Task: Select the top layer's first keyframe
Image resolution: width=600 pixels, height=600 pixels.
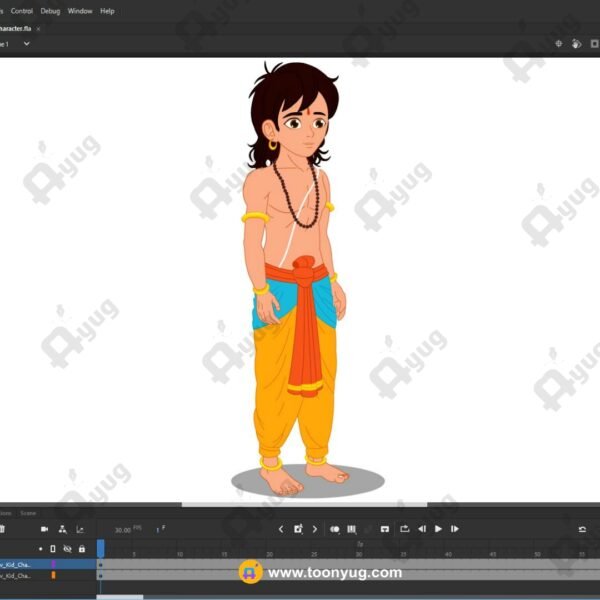Action: click(100, 565)
